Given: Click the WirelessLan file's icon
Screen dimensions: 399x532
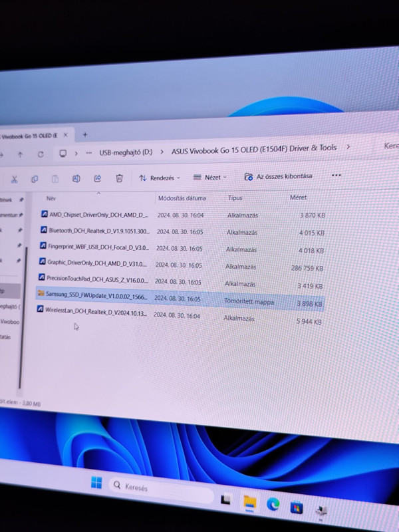Looking at the screenshot, I should coord(40,309).
